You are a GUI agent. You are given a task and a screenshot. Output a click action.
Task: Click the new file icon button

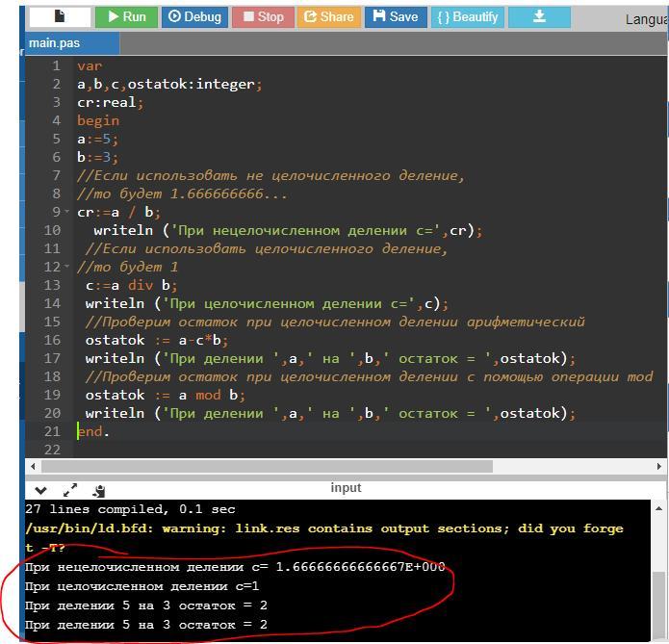[60, 16]
